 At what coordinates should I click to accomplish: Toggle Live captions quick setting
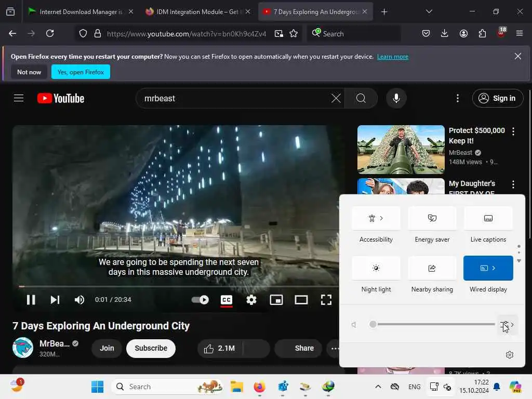[x=488, y=218]
